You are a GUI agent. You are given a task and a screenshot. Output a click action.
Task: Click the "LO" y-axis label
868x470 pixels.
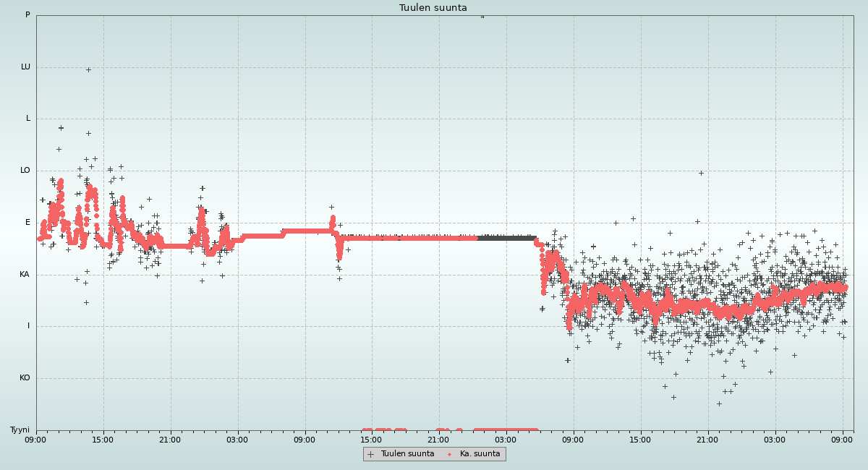click(x=25, y=171)
